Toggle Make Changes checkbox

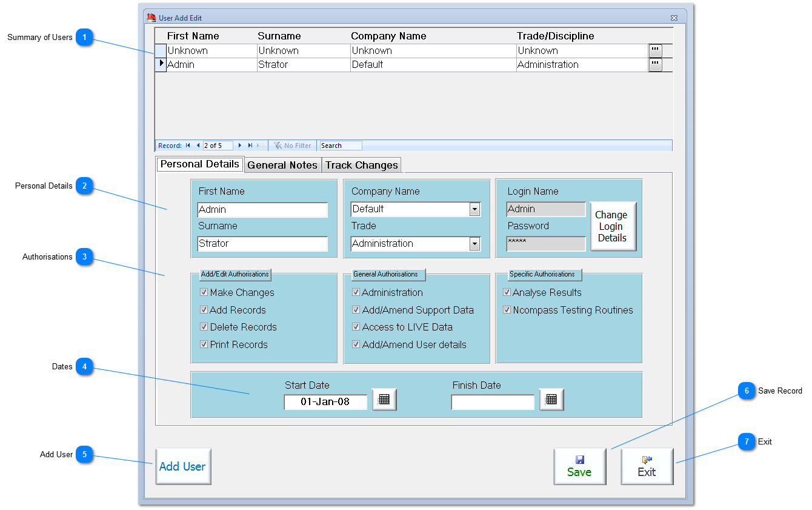[204, 292]
